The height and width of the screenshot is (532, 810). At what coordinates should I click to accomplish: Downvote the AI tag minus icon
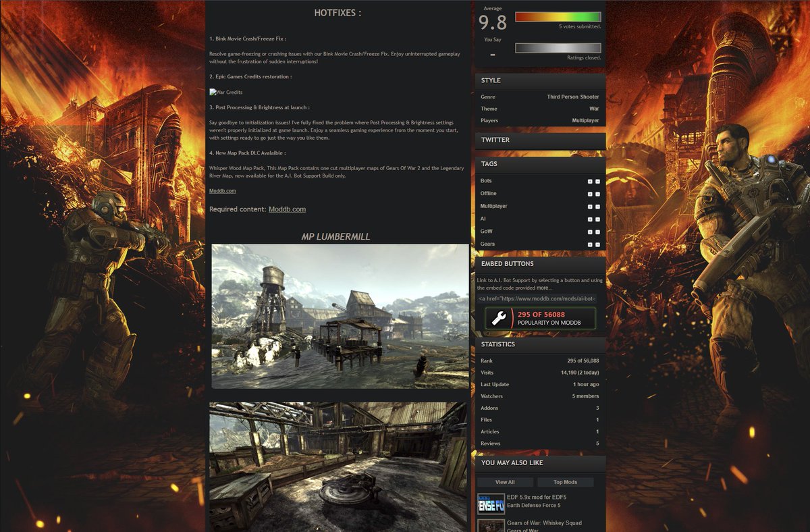[x=597, y=219]
